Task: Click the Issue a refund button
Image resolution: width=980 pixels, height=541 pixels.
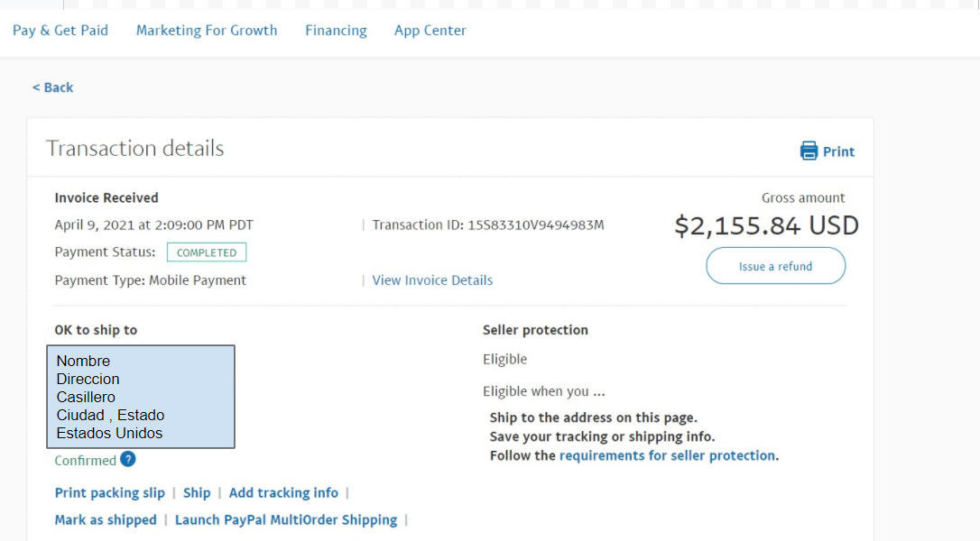Action: click(x=776, y=265)
